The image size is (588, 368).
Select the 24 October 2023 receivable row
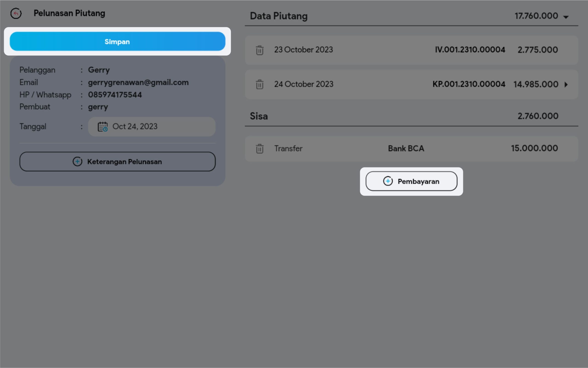coord(304,84)
